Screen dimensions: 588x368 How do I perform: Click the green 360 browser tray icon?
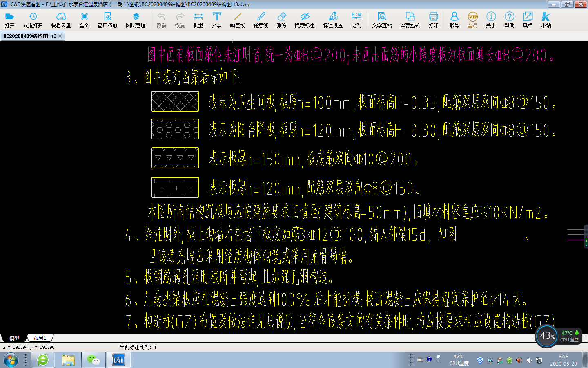[510, 360]
